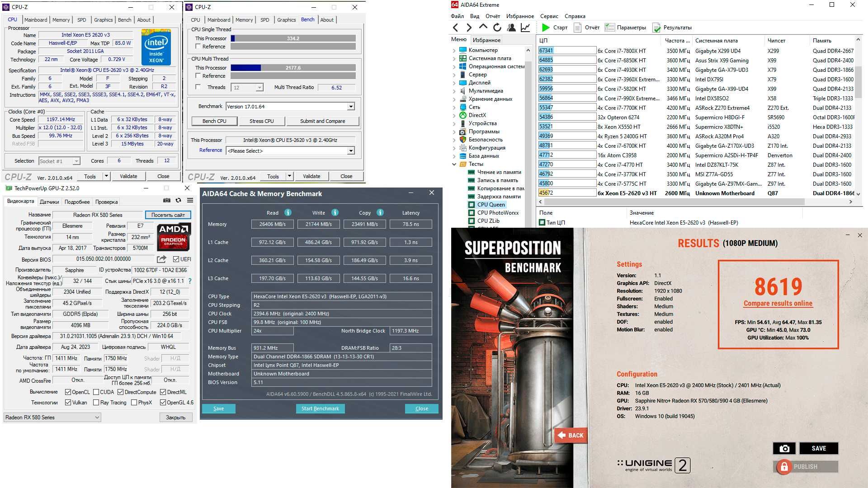Image resolution: width=868 pixels, height=488 pixels.
Task: Open Reference Please Select dropdown
Action: coord(350,151)
